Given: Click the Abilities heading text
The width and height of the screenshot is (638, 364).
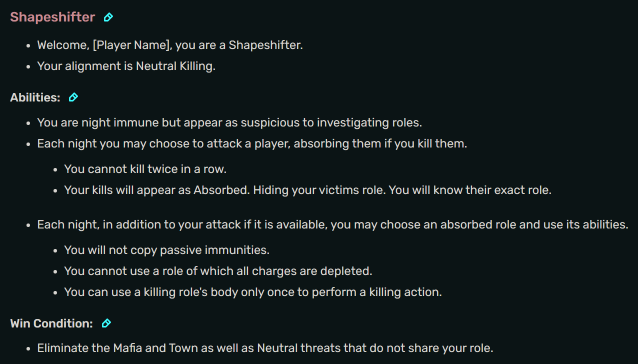Looking at the screenshot, I should [x=35, y=97].
